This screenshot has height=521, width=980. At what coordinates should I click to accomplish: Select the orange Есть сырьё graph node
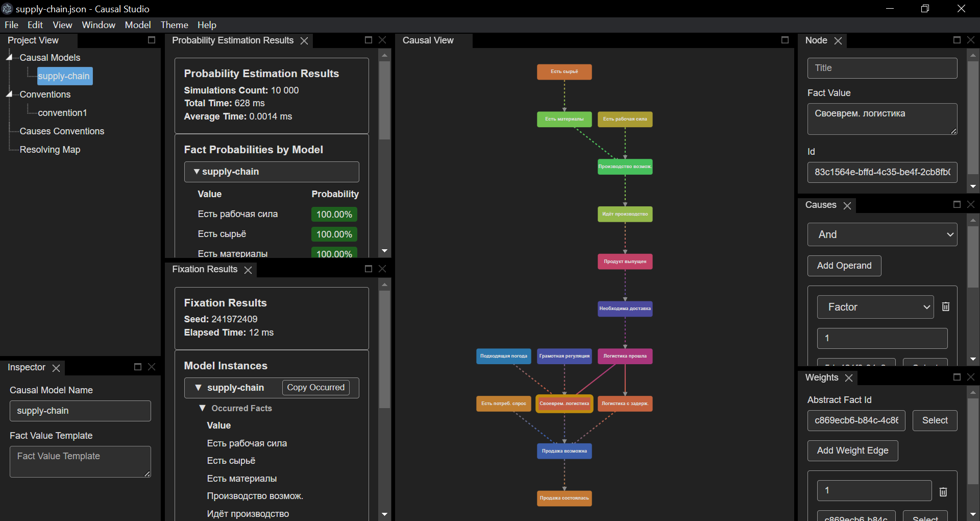[x=564, y=72]
